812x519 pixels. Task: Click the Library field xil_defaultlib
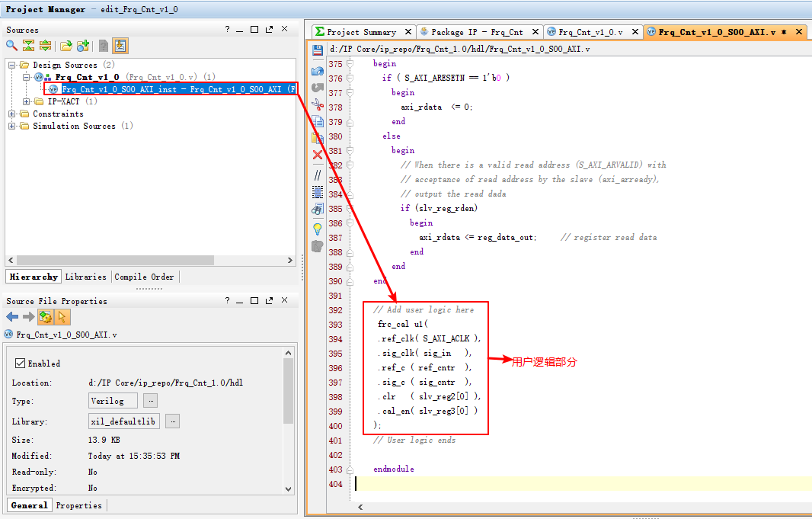tap(124, 421)
